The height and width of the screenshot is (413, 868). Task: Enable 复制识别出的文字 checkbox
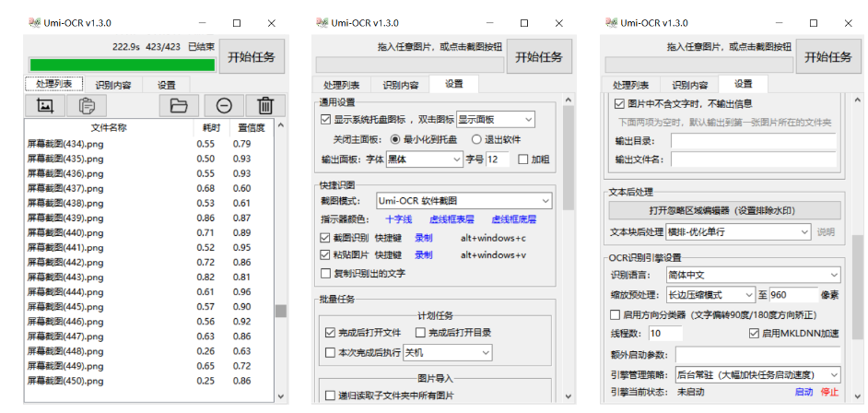325,273
